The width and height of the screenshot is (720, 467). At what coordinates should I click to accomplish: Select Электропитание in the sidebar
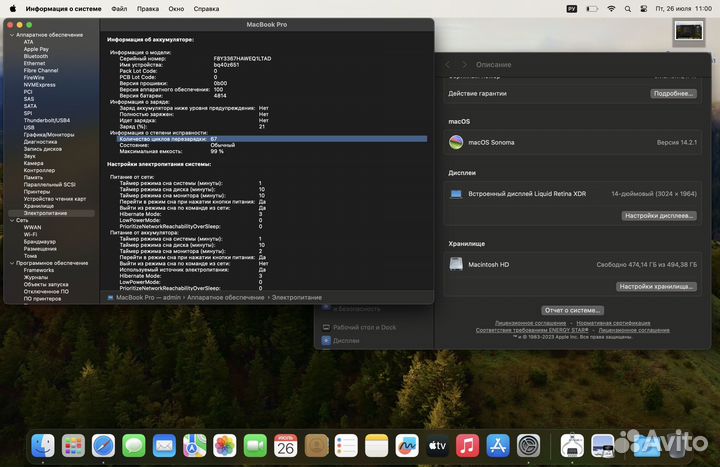tap(51, 213)
